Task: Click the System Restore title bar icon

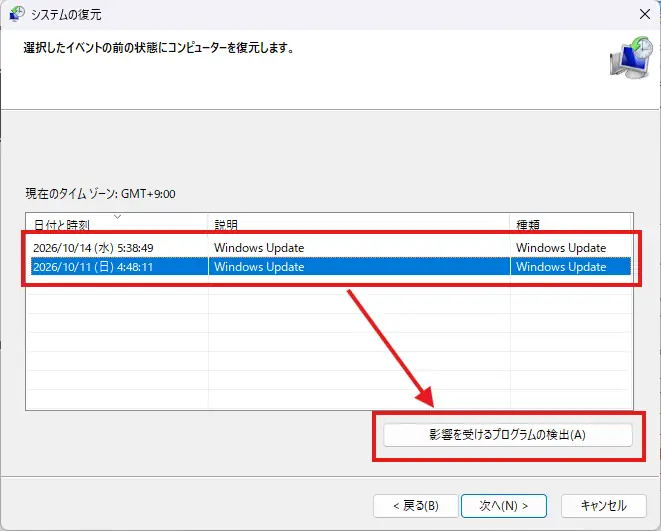Action: click(x=16, y=14)
